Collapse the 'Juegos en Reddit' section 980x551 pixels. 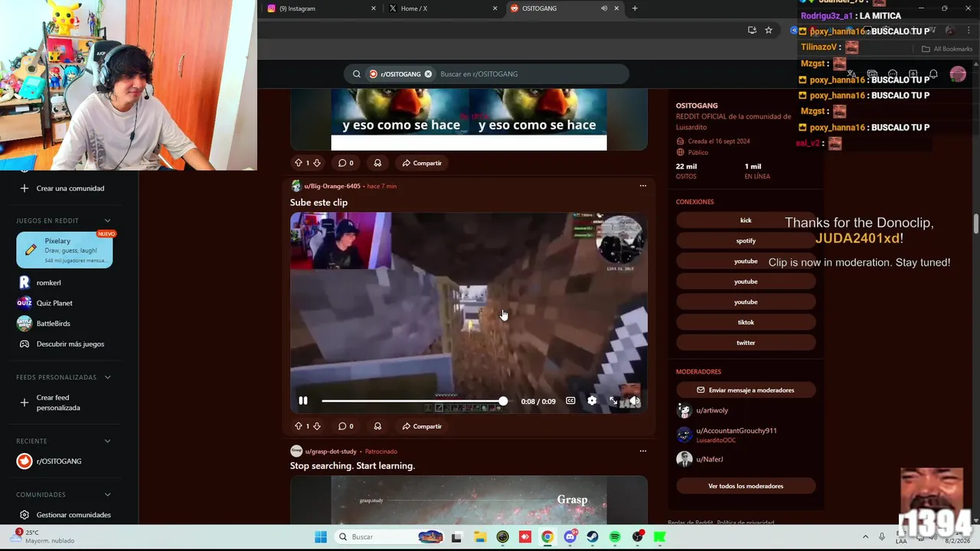pyautogui.click(x=107, y=221)
